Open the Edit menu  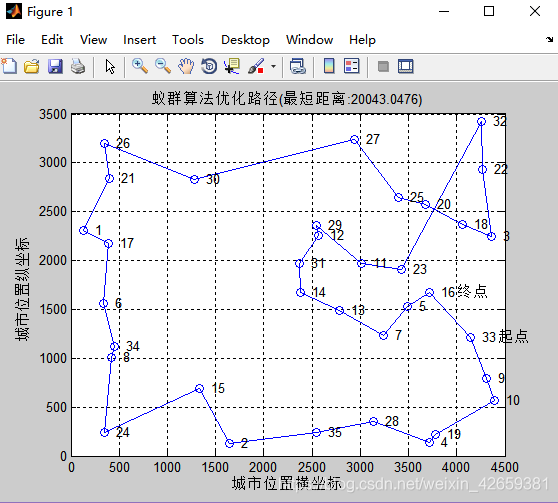tap(52, 40)
